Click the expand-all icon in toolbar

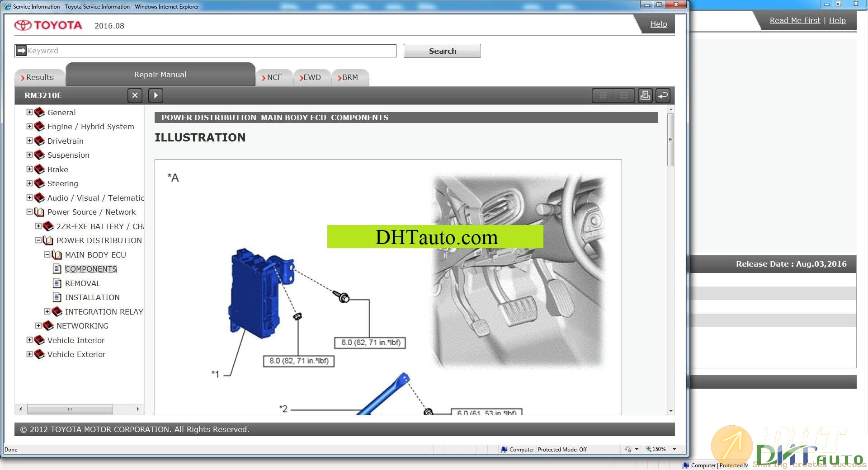tap(603, 95)
